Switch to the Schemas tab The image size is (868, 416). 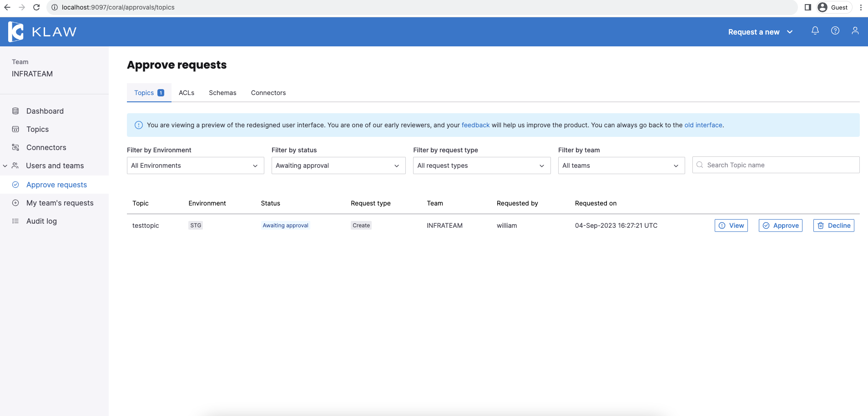tap(222, 93)
